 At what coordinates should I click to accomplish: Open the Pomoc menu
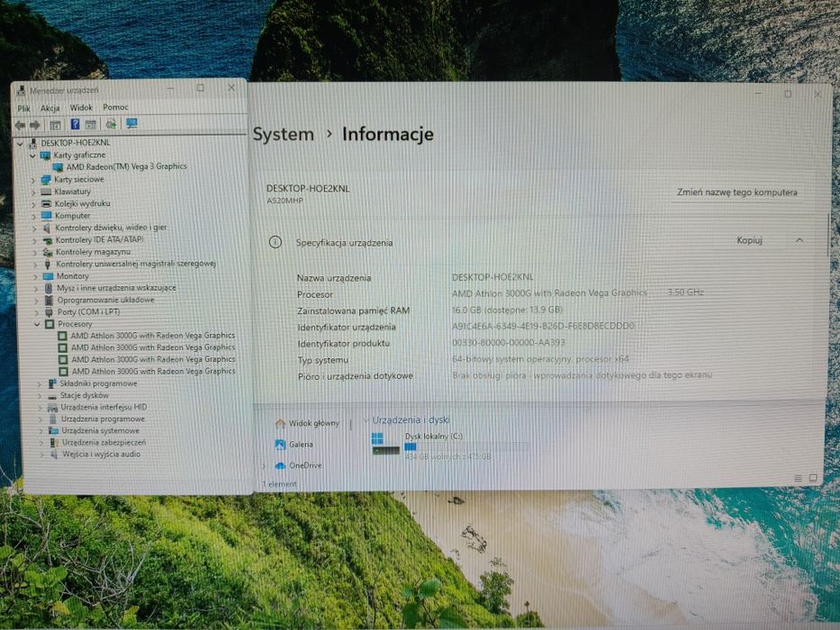coord(116,107)
